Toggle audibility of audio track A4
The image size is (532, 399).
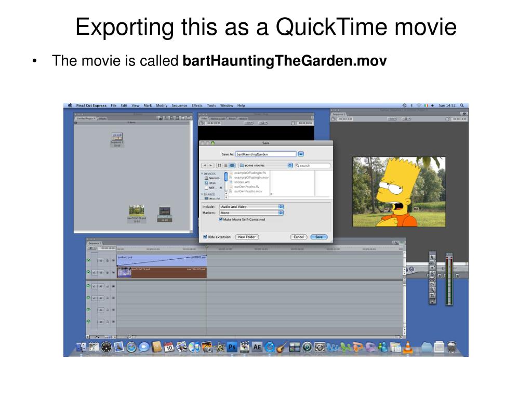click(x=88, y=321)
